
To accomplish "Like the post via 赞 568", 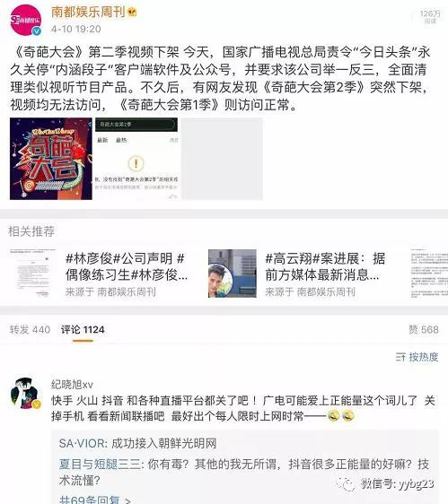I will coord(424,330).
